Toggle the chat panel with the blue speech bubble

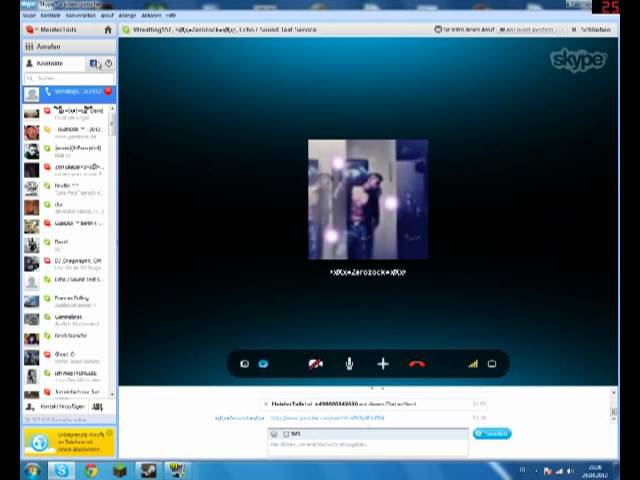pos(263,364)
